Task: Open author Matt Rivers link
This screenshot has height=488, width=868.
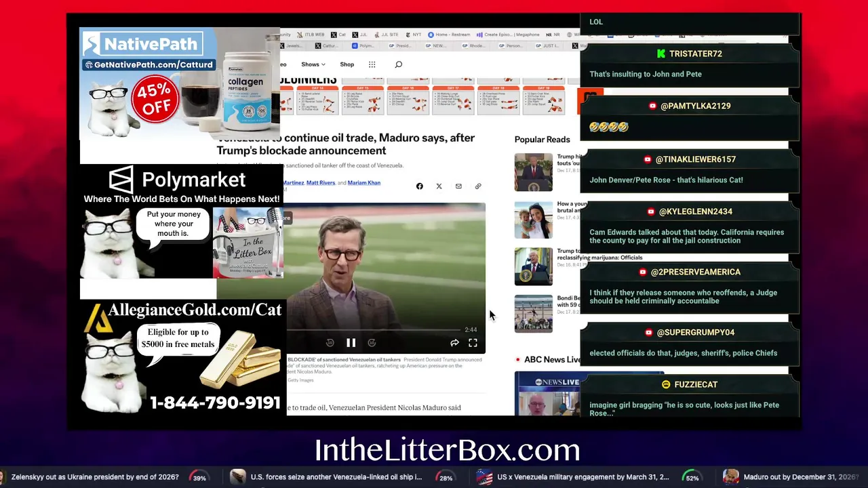Action: pyautogui.click(x=321, y=182)
